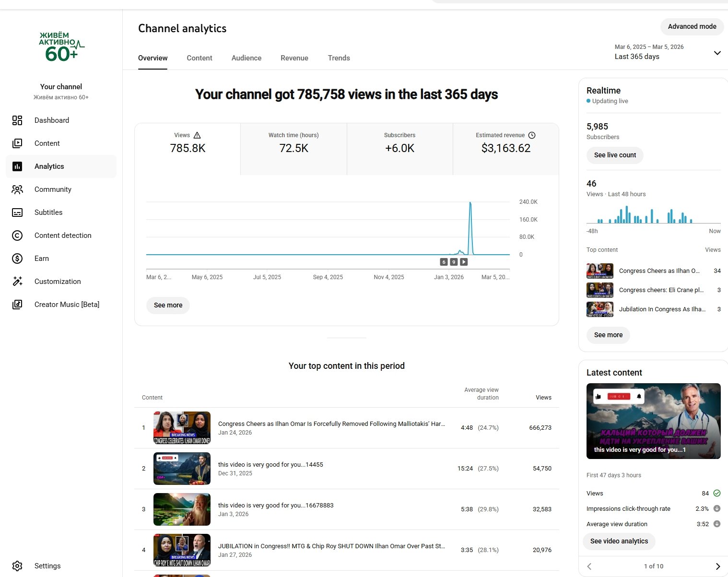Click the Advanced mode button

[692, 26]
